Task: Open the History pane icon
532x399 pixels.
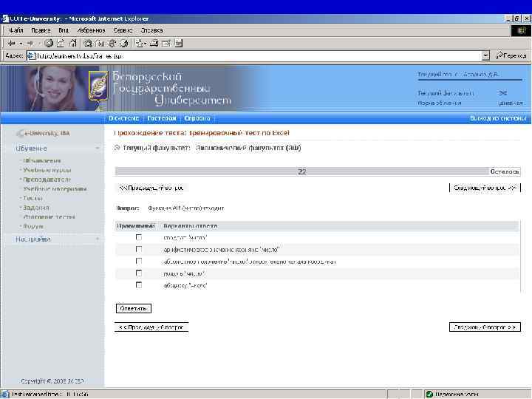Action: click(124, 43)
